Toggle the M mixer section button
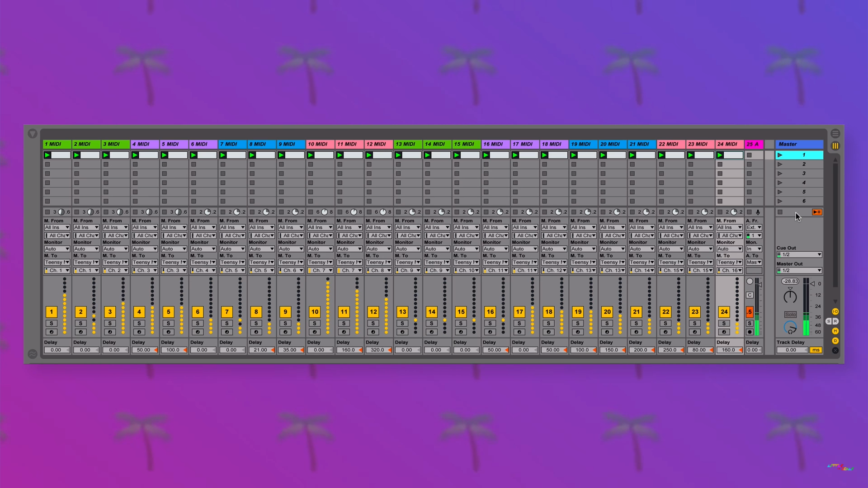The height and width of the screenshot is (488, 868). pyautogui.click(x=835, y=331)
